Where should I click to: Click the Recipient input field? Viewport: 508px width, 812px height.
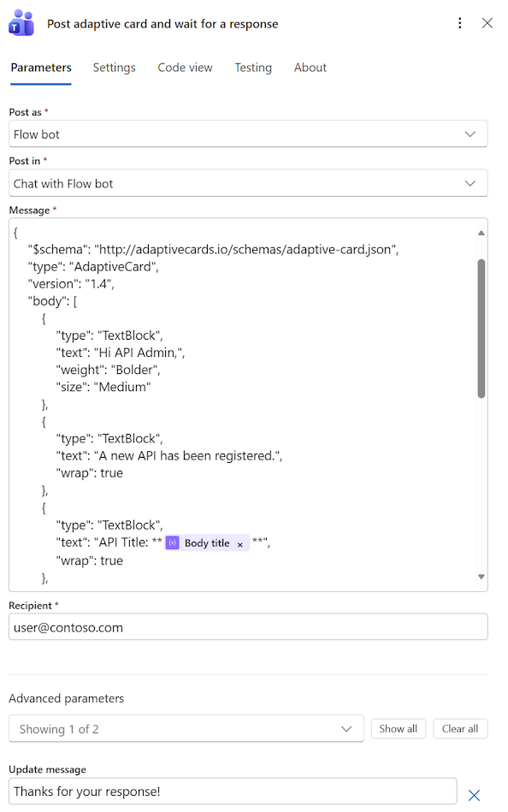248,626
